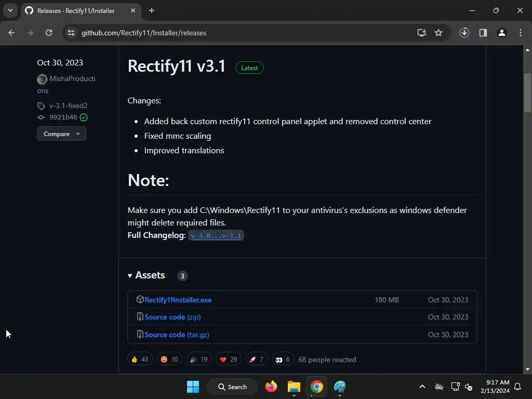Click the '68 people reacted' text
This screenshot has width=532, height=399.
pos(327,360)
